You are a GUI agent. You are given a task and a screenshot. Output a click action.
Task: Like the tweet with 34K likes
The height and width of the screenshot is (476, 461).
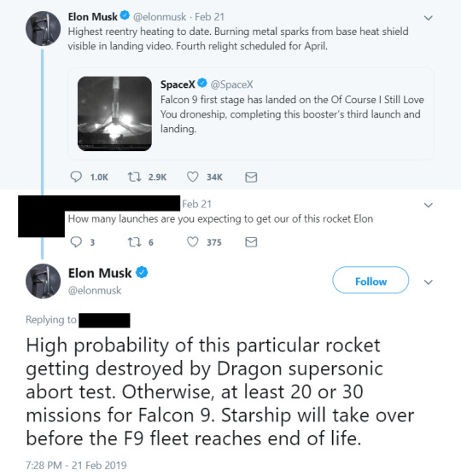(192, 177)
